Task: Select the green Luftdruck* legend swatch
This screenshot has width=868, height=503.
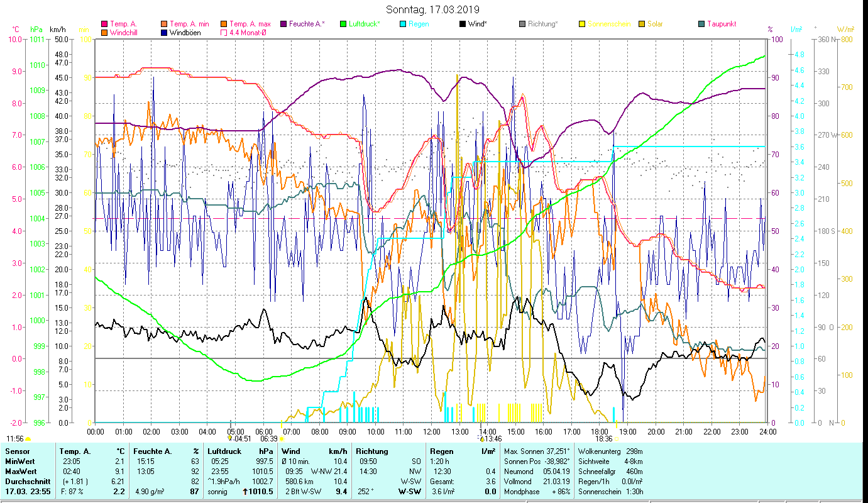Action: pos(343,25)
